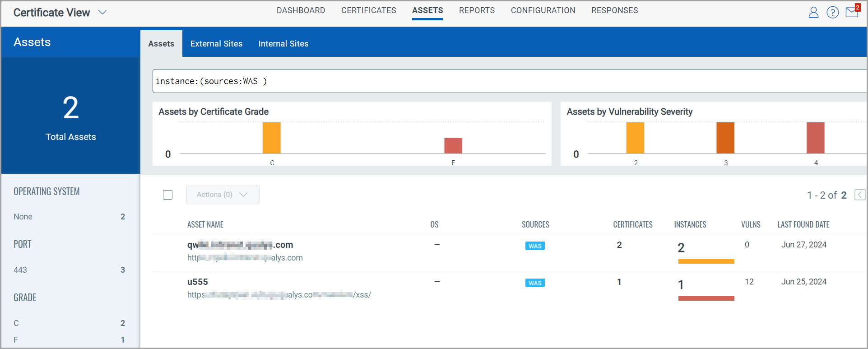This screenshot has height=349, width=868.
Task: Click the u555 URL ending in /xss/
Action: 279,295
